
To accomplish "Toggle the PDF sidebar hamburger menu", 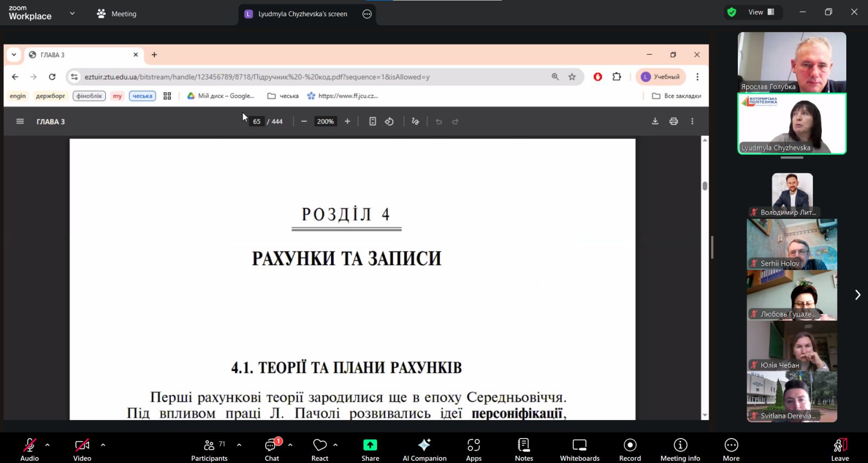I will 20,122.
